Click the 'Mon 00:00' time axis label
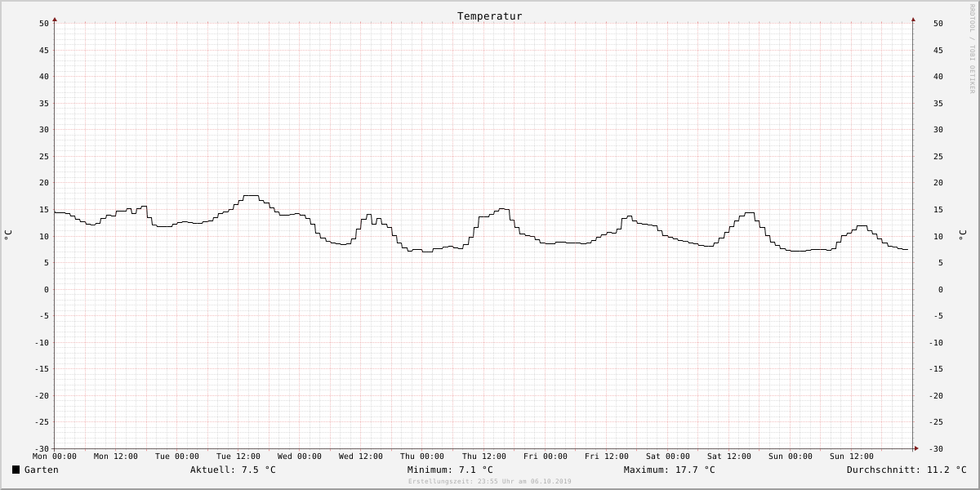This screenshot has width=980, height=490. pos(55,457)
